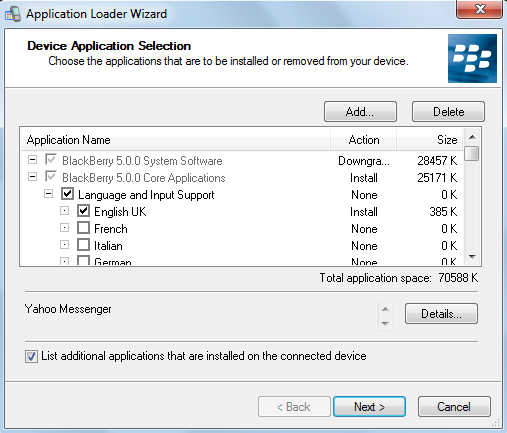Sort by Application Name column header
This screenshot has height=433, width=507.
(x=175, y=140)
